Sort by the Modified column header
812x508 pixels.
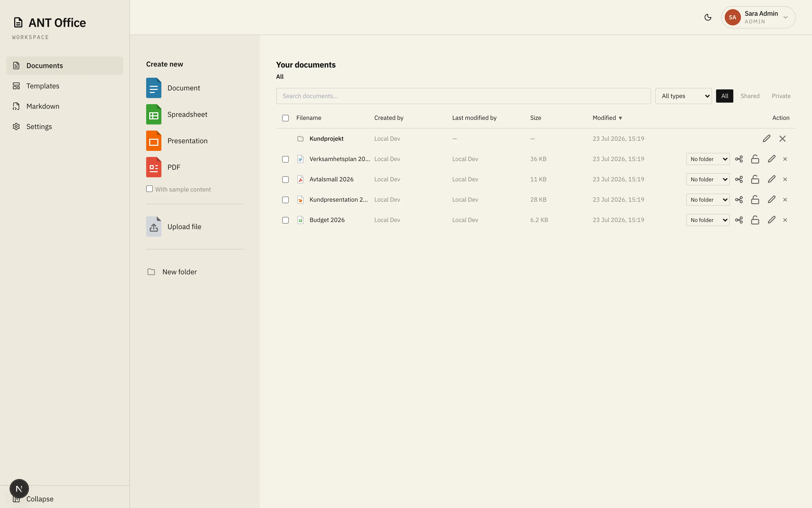click(607, 118)
